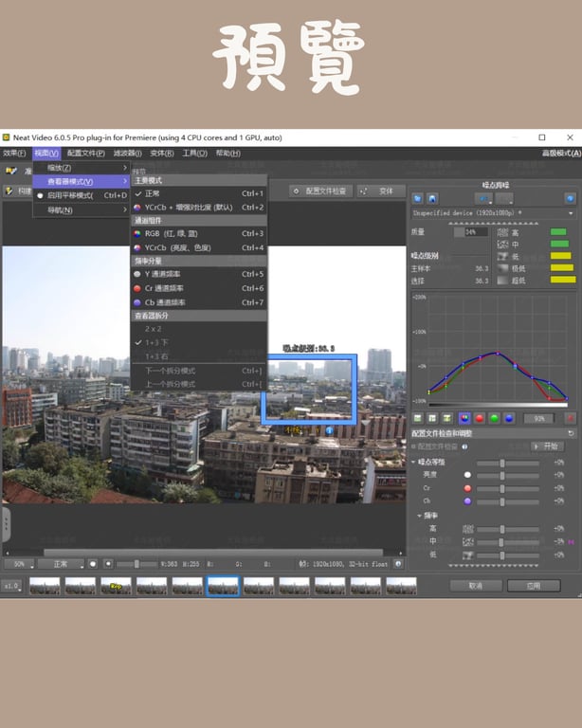Open the 帮助(H) menu

tap(227, 154)
